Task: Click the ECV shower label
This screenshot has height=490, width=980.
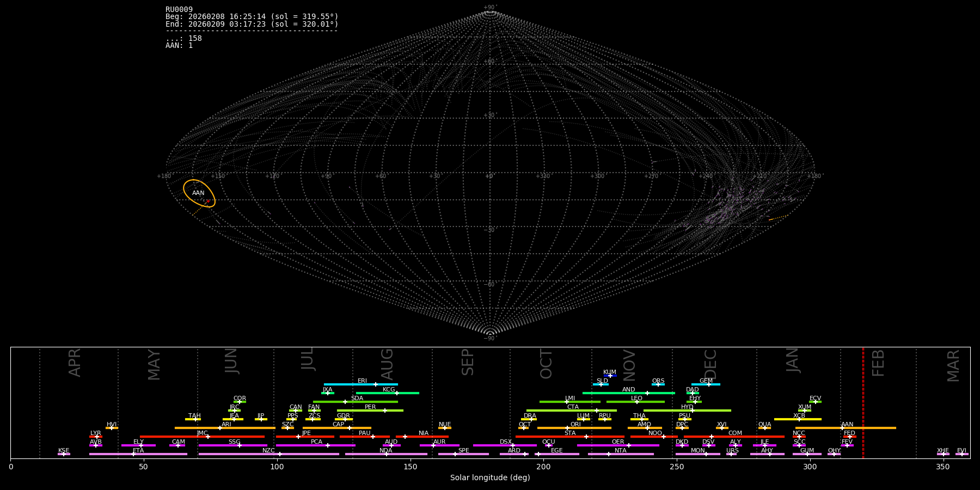Action: pos(815,399)
